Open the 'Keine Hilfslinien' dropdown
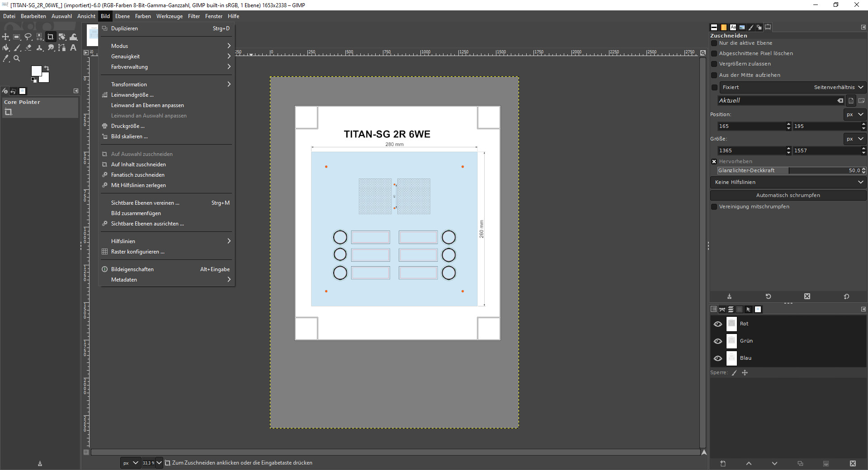This screenshot has width=868, height=470. (x=788, y=182)
